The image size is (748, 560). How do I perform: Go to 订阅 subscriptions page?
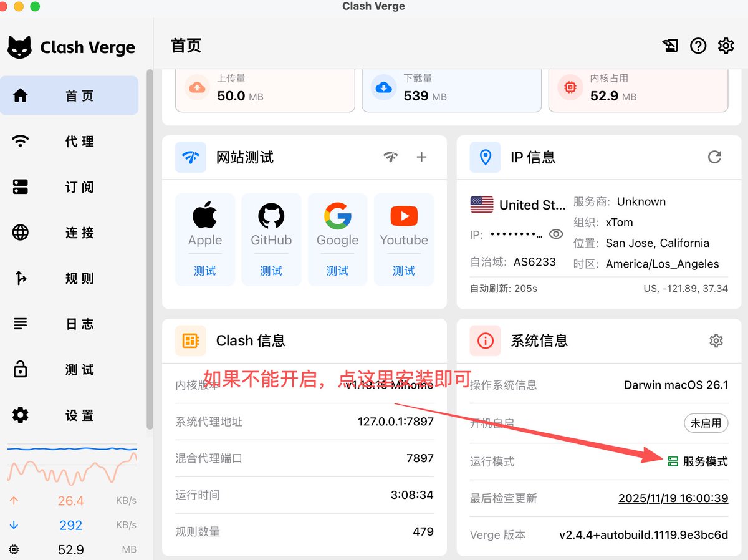point(69,187)
